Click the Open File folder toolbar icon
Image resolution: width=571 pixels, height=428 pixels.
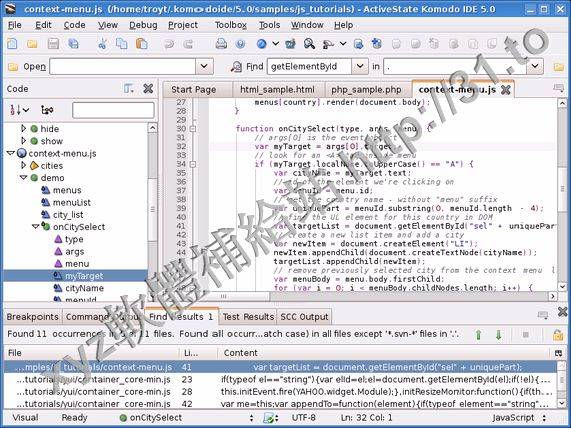pos(32,44)
